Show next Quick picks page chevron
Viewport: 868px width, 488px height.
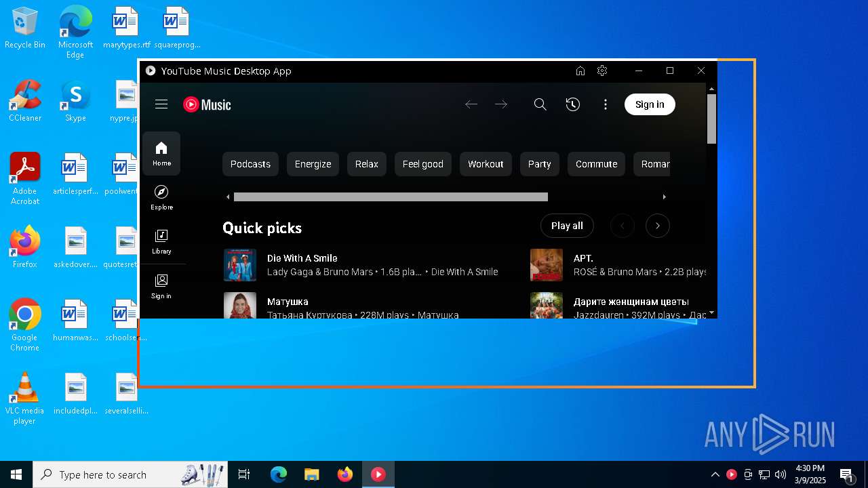click(658, 226)
